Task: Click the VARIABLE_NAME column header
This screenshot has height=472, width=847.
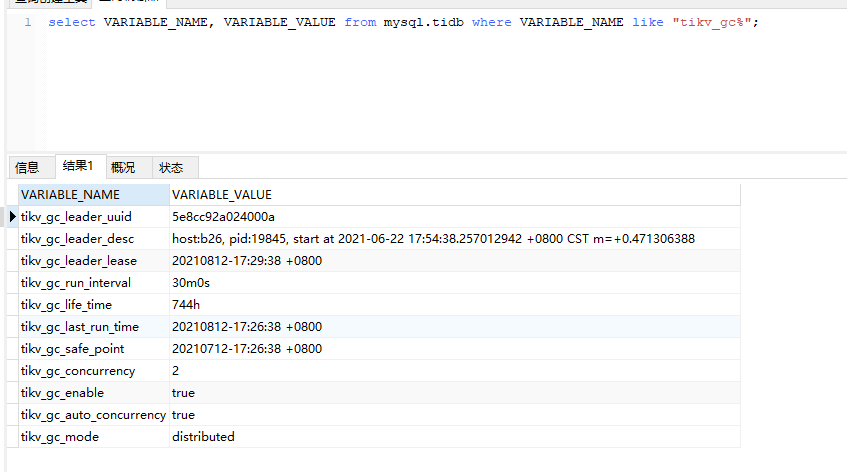Action: (x=70, y=195)
